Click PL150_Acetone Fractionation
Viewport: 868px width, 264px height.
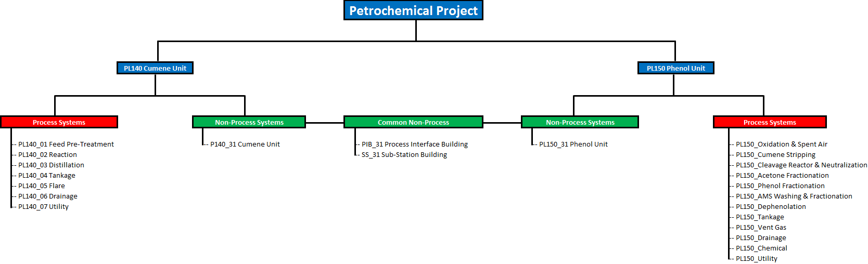(782, 176)
